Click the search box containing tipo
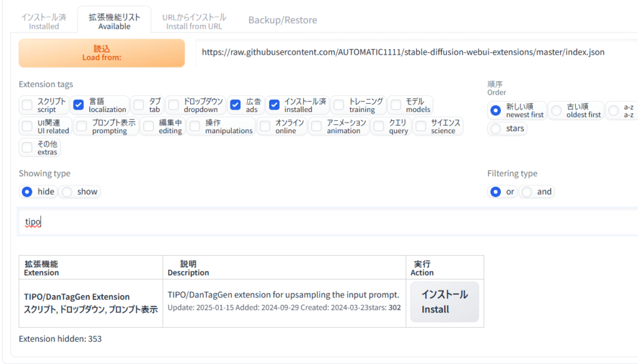Screen dimensions: 638x364 [324, 222]
